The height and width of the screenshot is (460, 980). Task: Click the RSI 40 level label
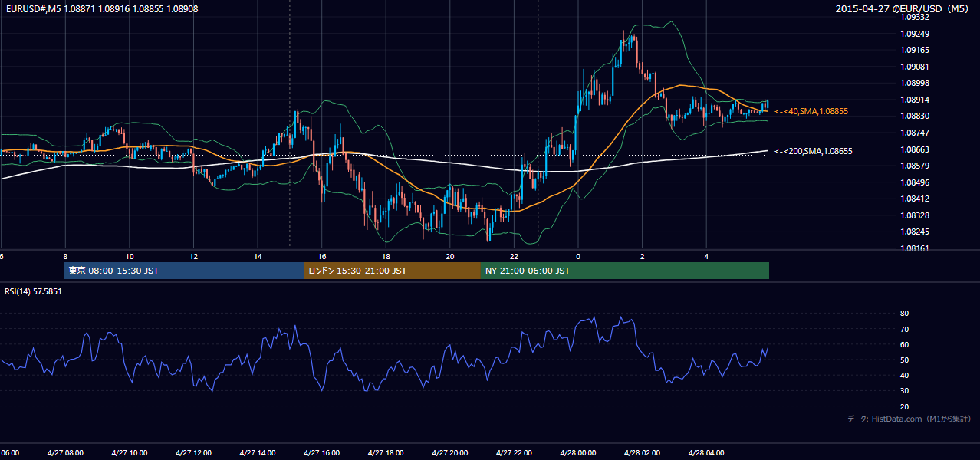pos(904,375)
